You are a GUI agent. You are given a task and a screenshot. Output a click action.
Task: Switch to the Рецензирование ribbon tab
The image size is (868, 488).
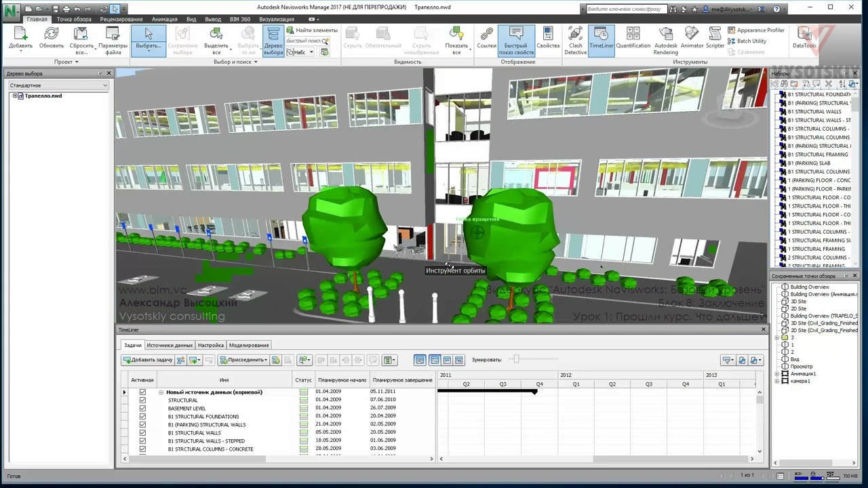[x=121, y=20]
